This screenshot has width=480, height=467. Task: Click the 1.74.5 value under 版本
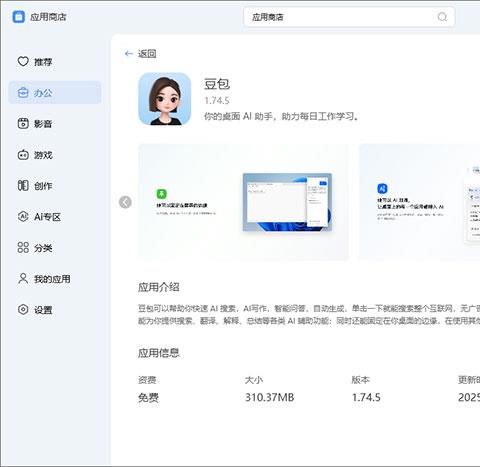pyautogui.click(x=366, y=397)
